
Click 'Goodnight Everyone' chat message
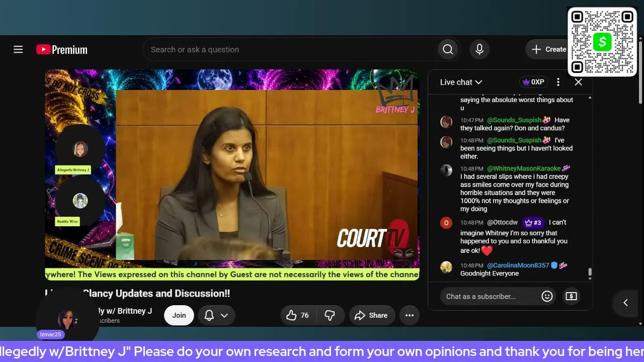point(490,274)
